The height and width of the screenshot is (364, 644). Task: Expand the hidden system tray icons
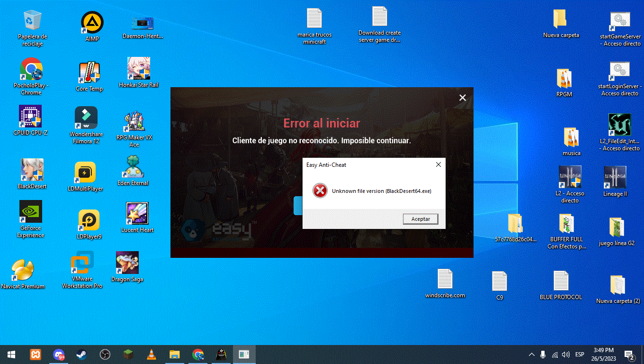[531, 355]
